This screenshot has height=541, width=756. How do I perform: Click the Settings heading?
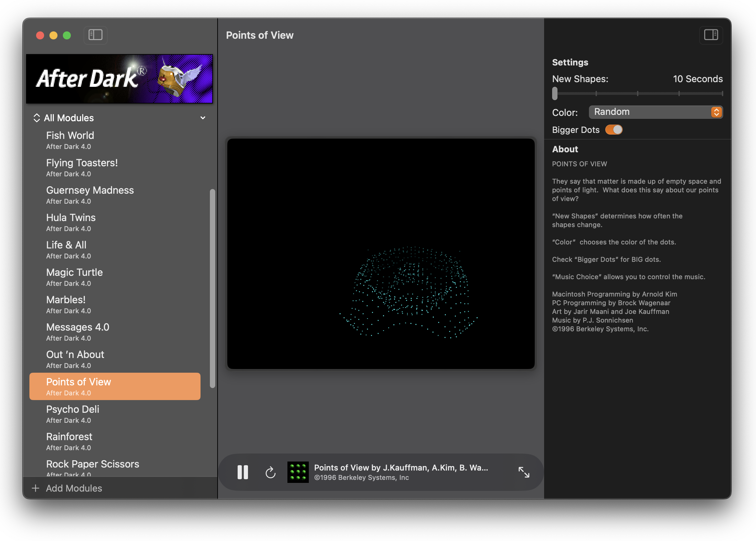[570, 62]
